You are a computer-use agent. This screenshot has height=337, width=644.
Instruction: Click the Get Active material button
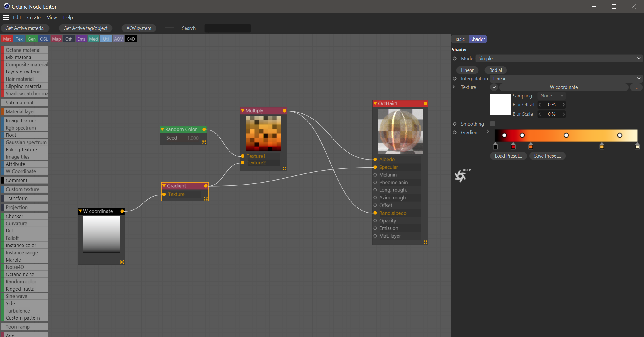pyautogui.click(x=25, y=28)
